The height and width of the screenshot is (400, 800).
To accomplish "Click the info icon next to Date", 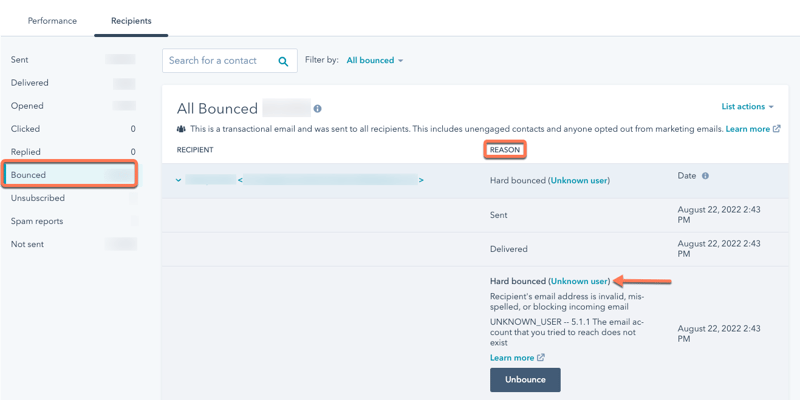I will [705, 176].
